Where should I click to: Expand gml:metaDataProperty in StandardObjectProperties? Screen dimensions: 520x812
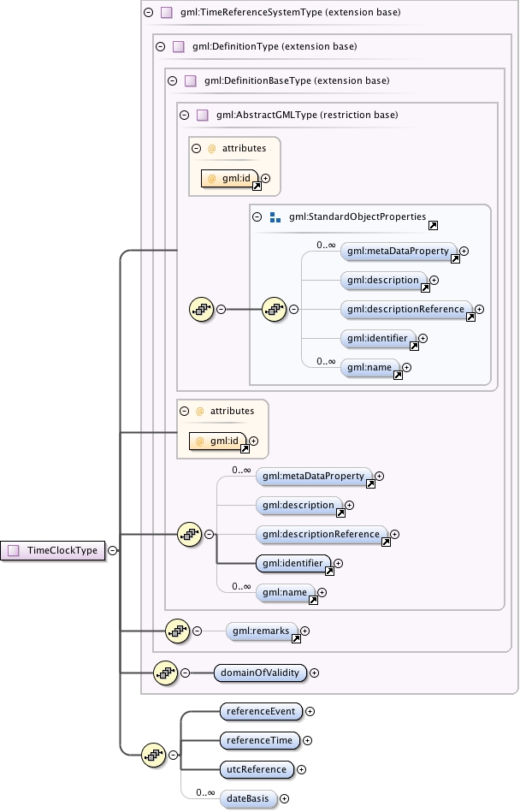click(x=464, y=252)
